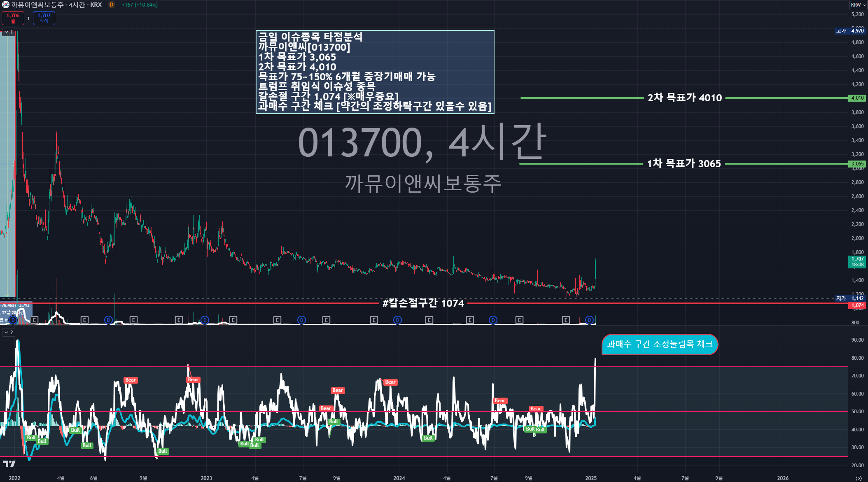Click the 2022 label on the time axis
Screen dimensions: 868x482
click(14, 478)
